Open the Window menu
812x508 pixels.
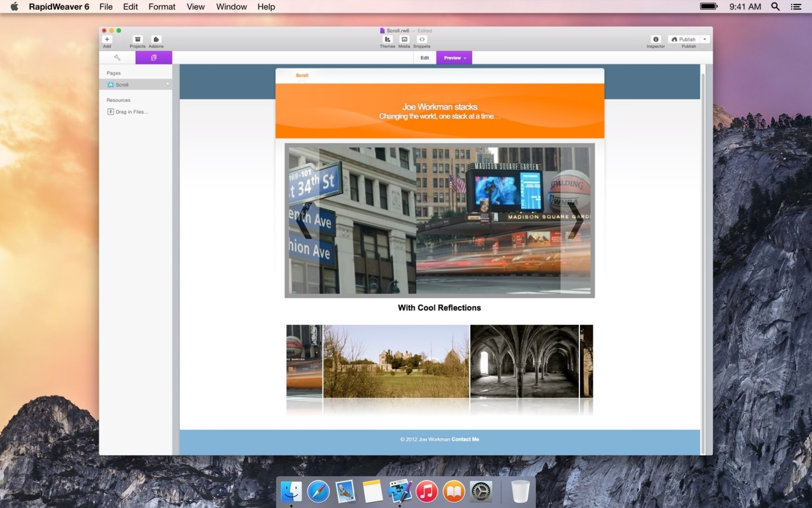232,7
